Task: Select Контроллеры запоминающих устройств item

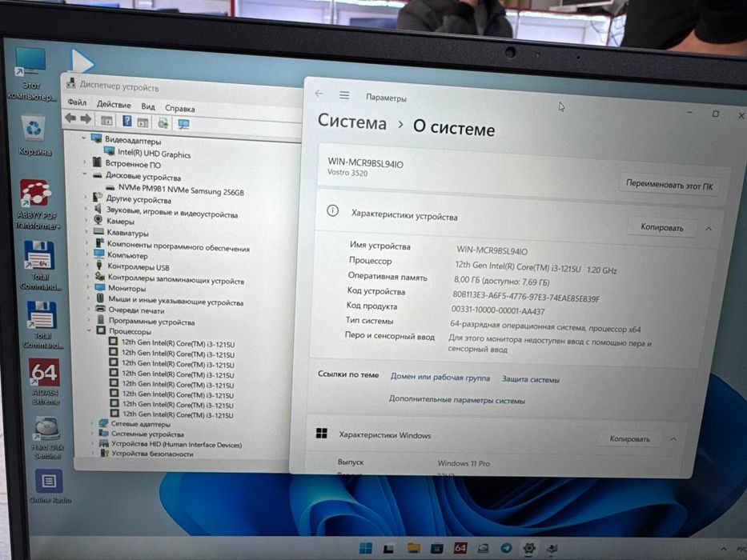Action: 176,279
